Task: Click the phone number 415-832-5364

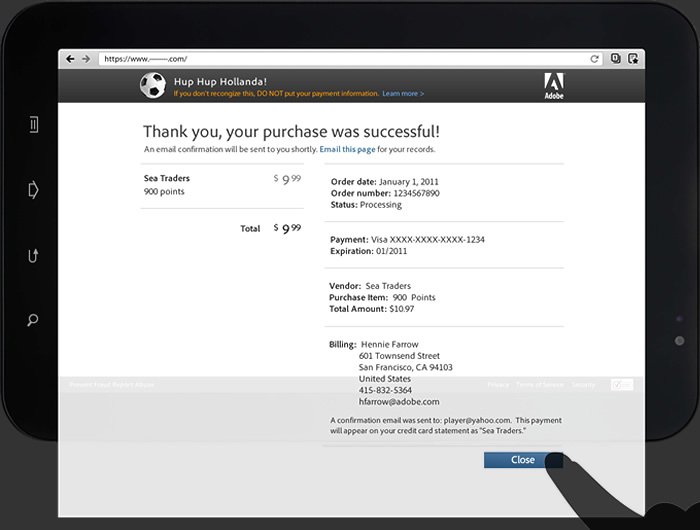Action: pos(385,390)
